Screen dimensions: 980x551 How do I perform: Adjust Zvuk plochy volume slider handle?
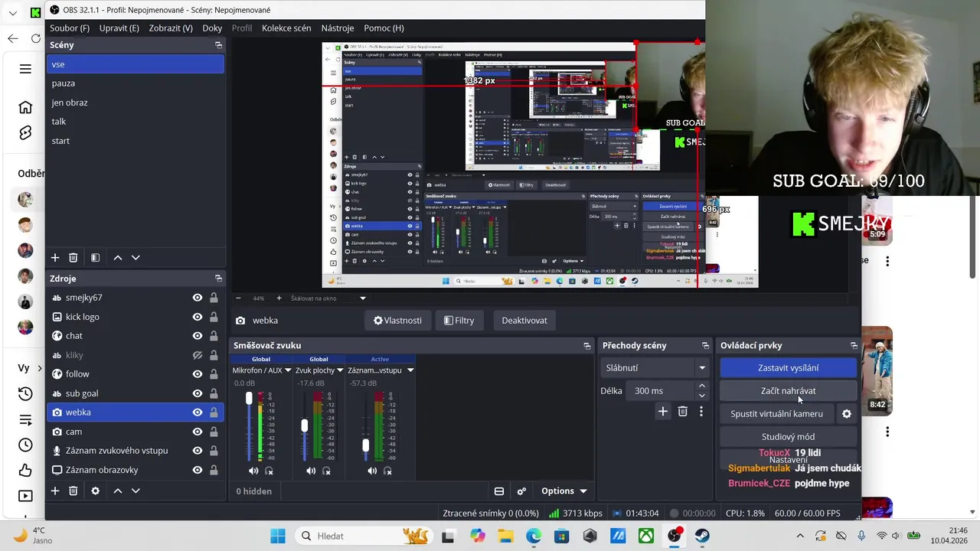(x=305, y=425)
